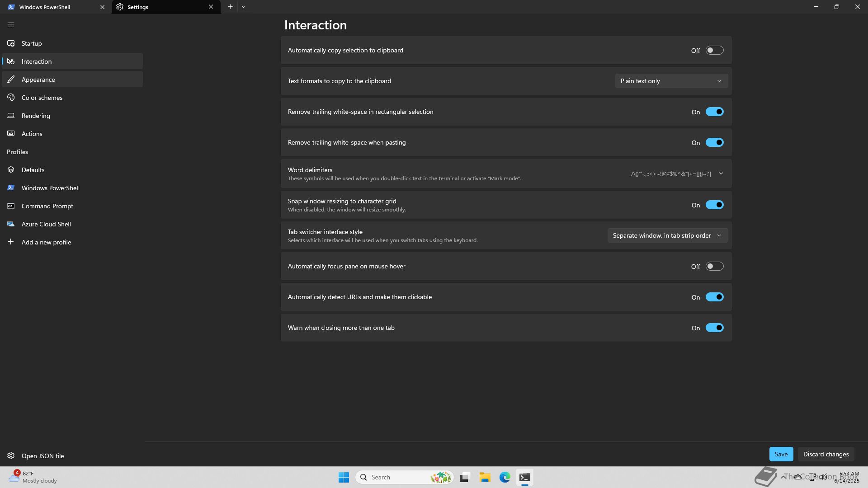Open the Defaults profile layers icon
Viewport: 868px width, 488px height.
[x=11, y=170]
